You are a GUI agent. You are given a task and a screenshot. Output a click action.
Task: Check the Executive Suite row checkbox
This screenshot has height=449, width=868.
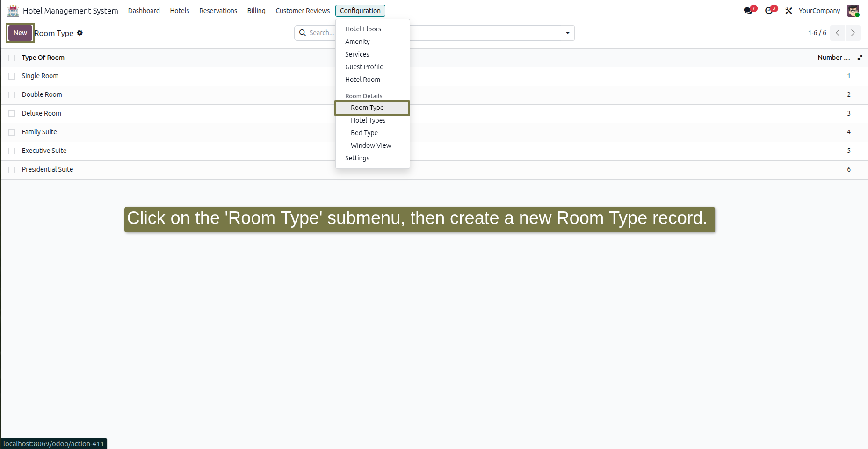coord(12,151)
